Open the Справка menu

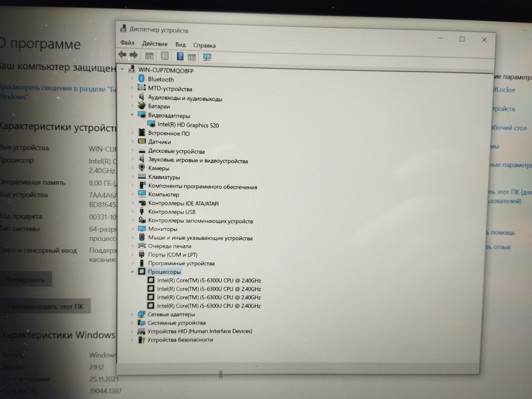point(204,45)
